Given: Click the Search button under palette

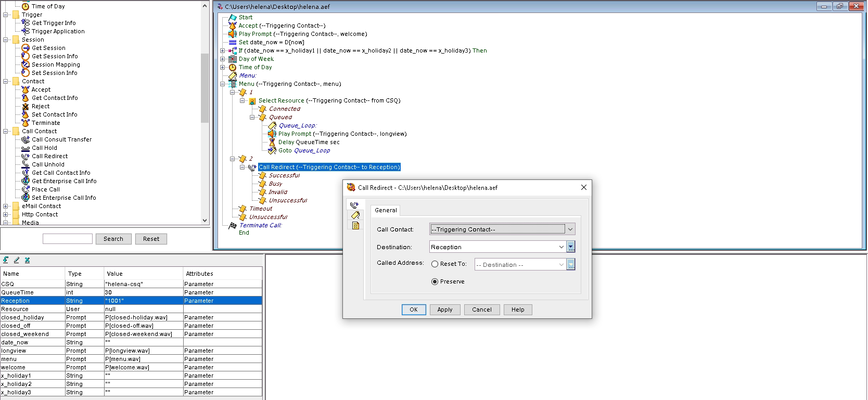Looking at the screenshot, I should tap(113, 239).
